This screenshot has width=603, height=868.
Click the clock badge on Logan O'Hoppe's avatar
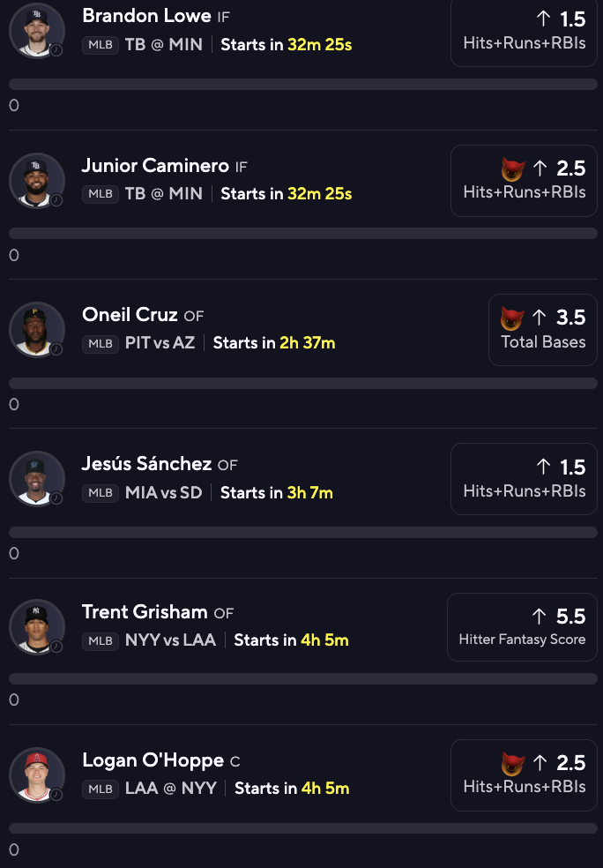pyautogui.click(x=56, y=794)
